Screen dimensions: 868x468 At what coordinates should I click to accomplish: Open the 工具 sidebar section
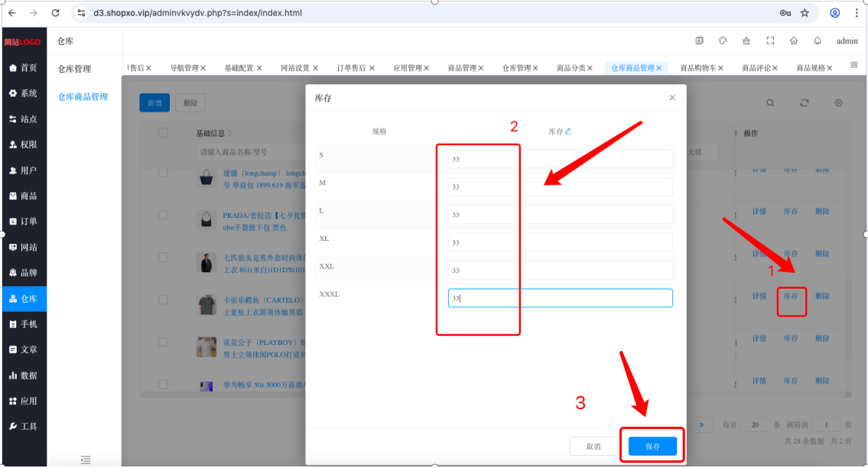(x=23, y=427)
